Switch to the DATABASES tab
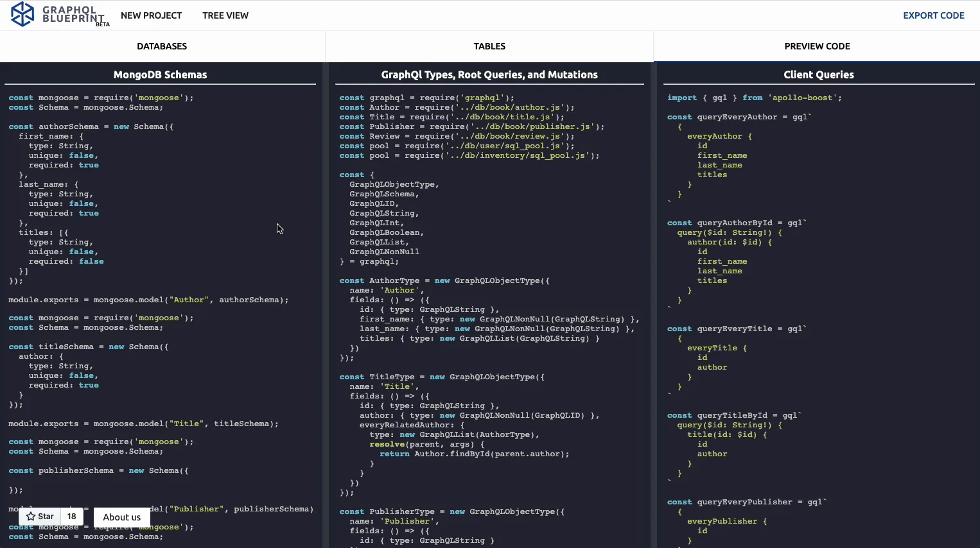The image size is (980, 548). pyautogui.click(x=162, y=46)
